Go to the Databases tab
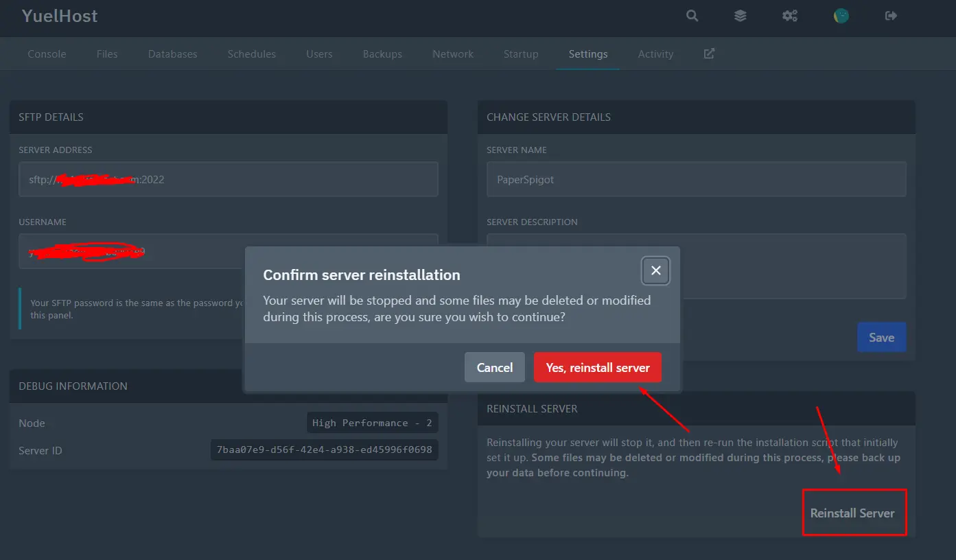Viewport: 956px width, 560px height. point(172,54)
